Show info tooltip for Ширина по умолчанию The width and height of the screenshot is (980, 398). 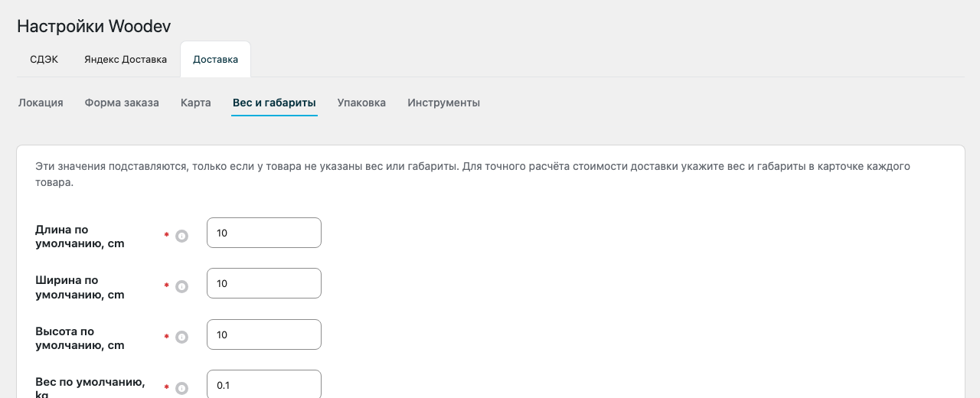(182, 286)
